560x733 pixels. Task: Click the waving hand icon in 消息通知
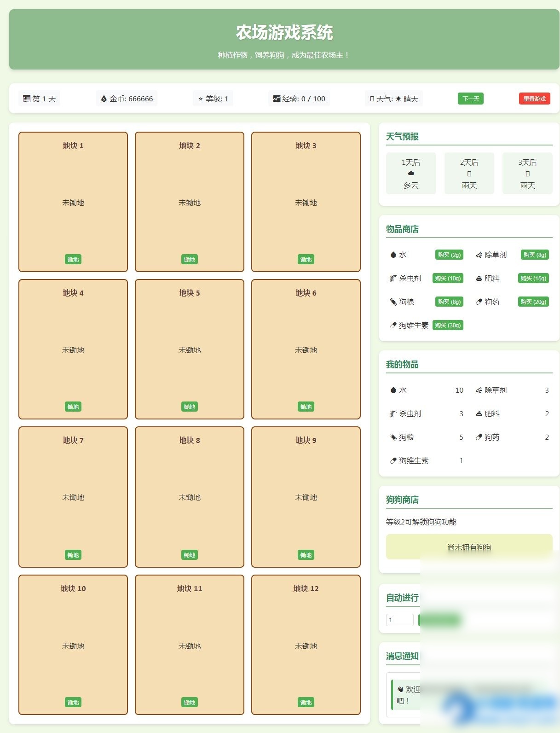coord(400,689)
